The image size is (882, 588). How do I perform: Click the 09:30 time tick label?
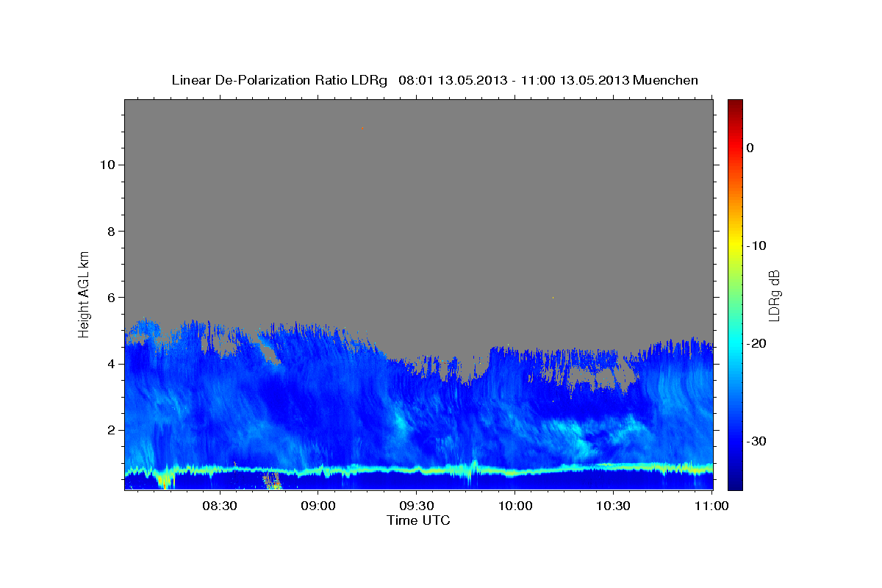click(x=417, y=506)
